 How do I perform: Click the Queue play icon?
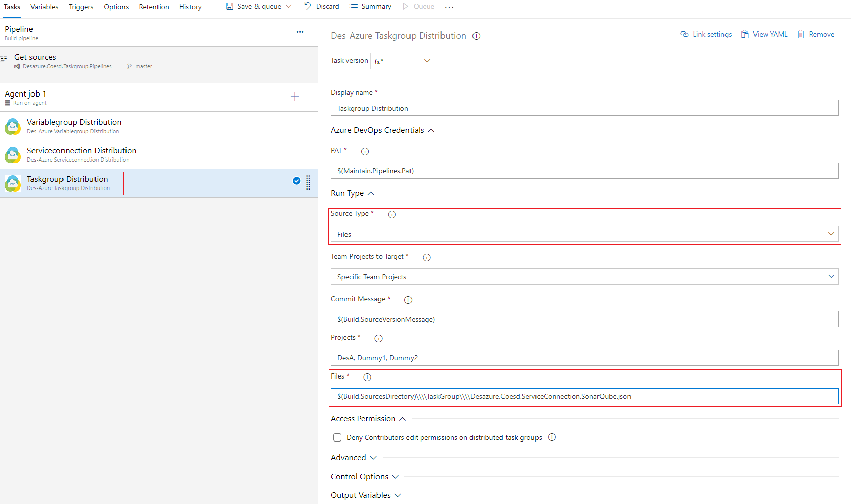(406, 6)
